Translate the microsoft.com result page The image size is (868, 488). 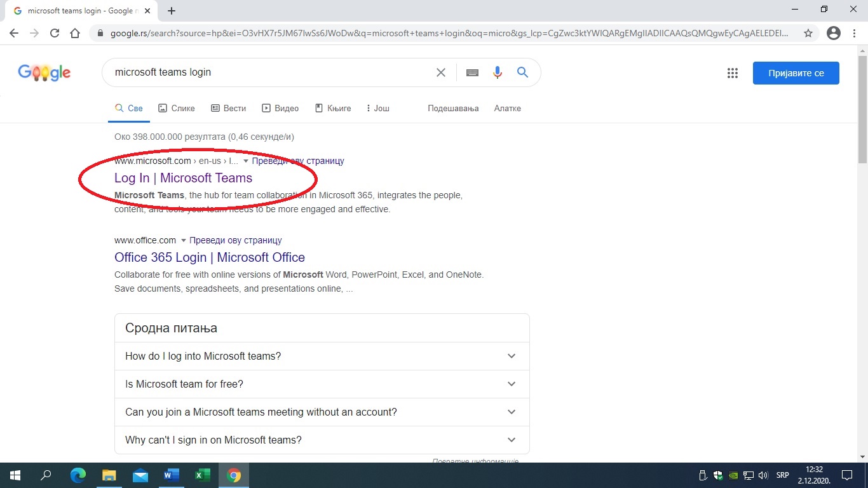click(x=297, y=161)
